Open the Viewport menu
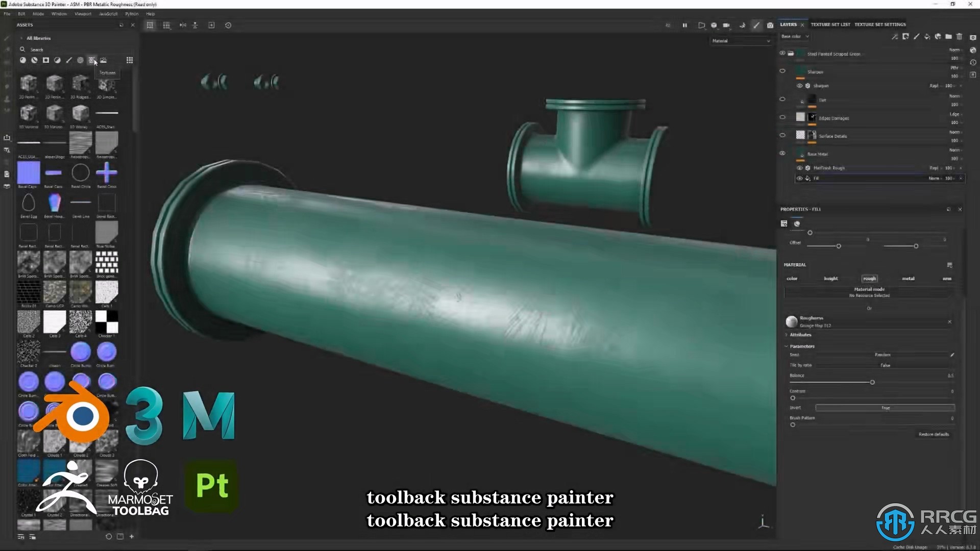Screen dimensions: 980x551 [83, 14]
